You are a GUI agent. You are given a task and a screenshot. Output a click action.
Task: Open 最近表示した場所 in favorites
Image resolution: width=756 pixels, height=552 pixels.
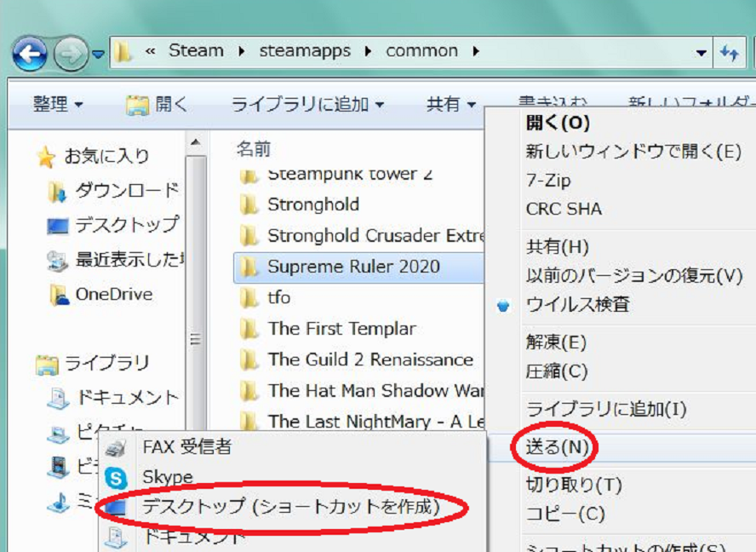tap(130, 260)
